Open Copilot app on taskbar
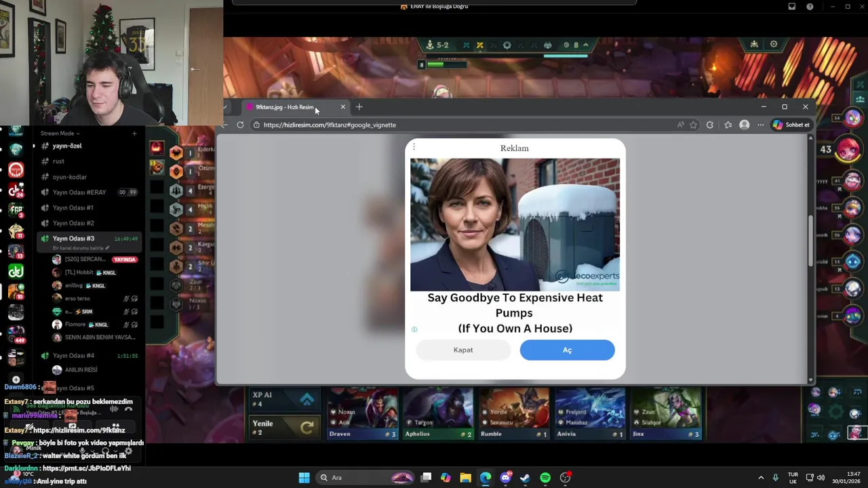Screen dimensions: 868x488 tap(446, 478)
